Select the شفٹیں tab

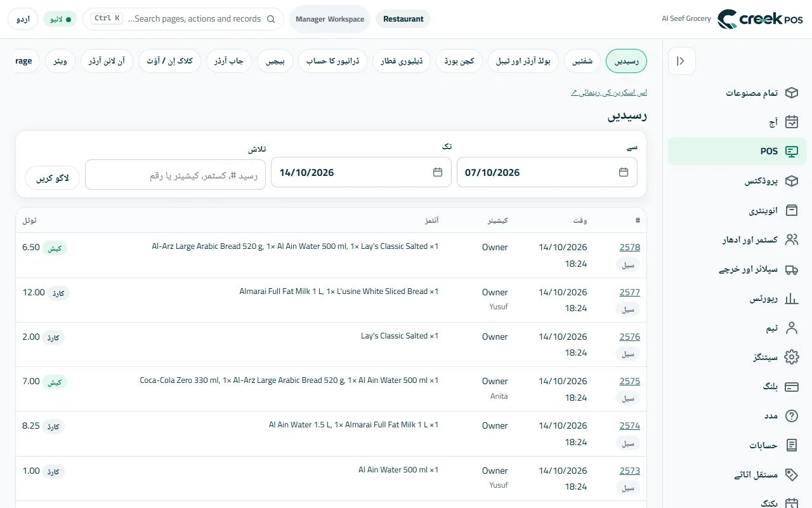point(582,61)
